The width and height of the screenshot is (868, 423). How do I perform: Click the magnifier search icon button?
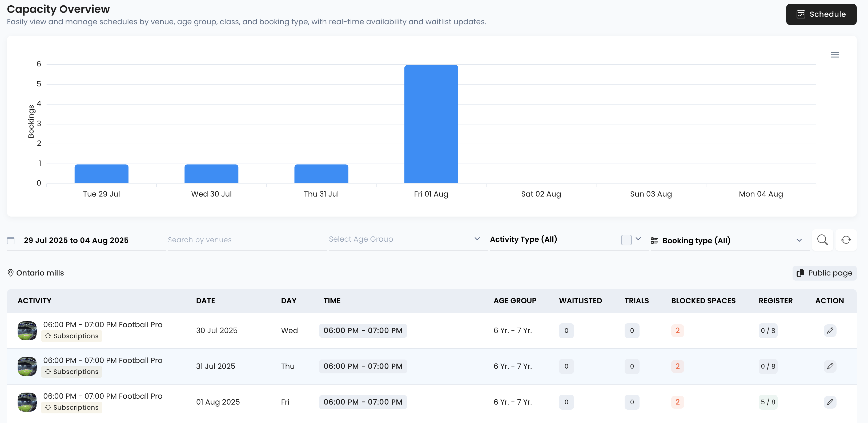tap(822, 240)
